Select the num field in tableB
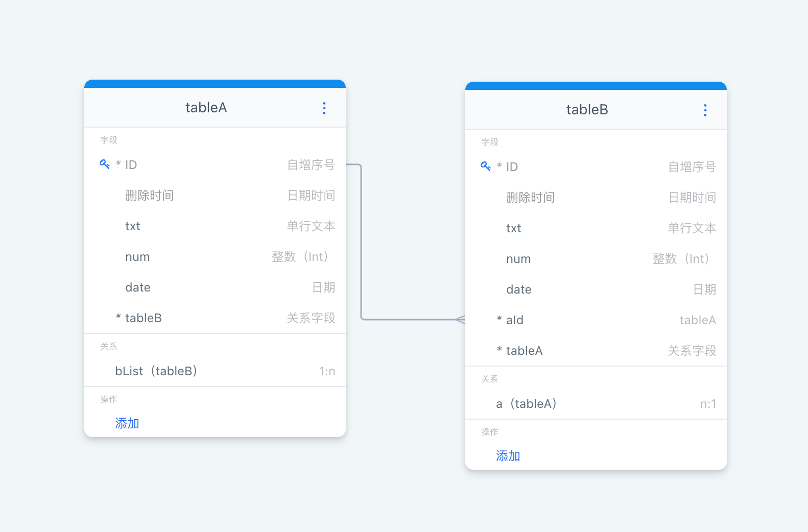808x532 pixels. (x=596, y=259)
